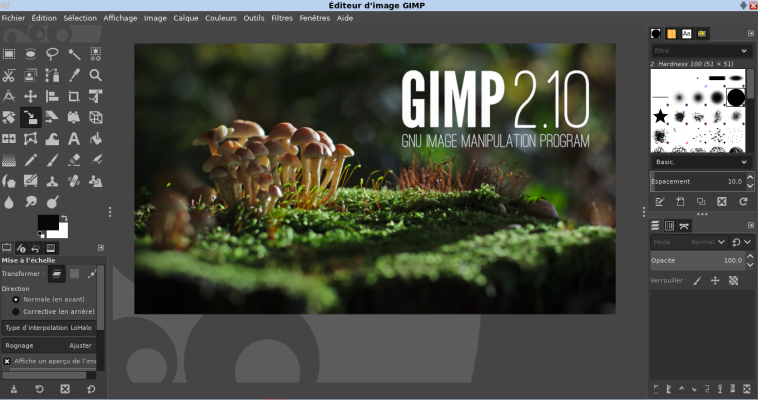Select the Flip tool
This screenshot has height=400, width=758.
click(x=9, y=139)
